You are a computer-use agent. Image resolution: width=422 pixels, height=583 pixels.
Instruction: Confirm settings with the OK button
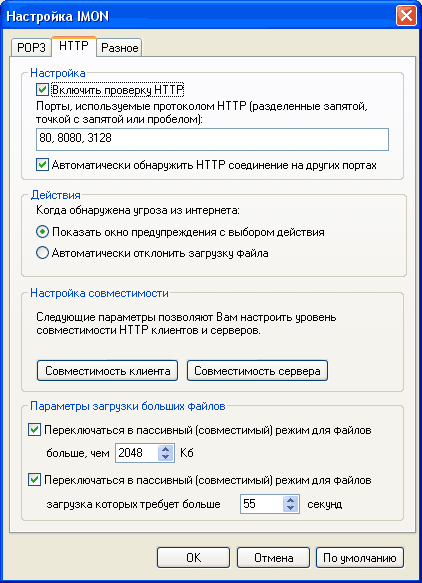pos(193,557)
